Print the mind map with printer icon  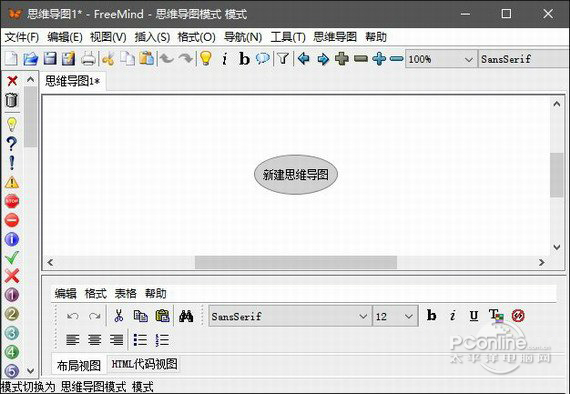point(88,59)
